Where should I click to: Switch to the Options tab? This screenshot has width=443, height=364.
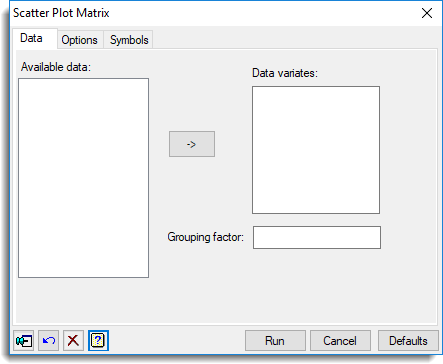coord(80,40)
